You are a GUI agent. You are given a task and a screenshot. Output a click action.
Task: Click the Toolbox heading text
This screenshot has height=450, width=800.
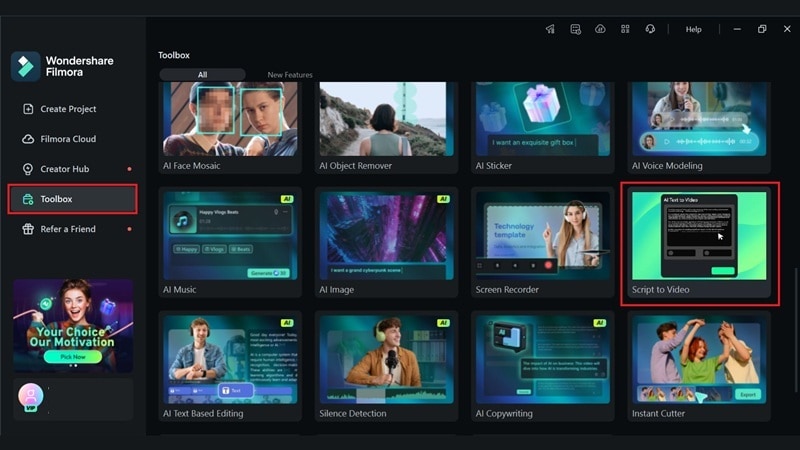tap(174, 55)
